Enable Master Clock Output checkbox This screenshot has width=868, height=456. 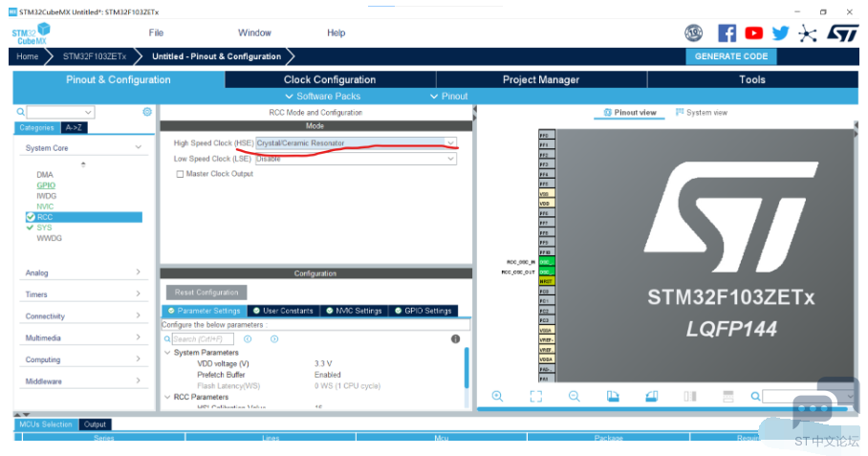180,174
